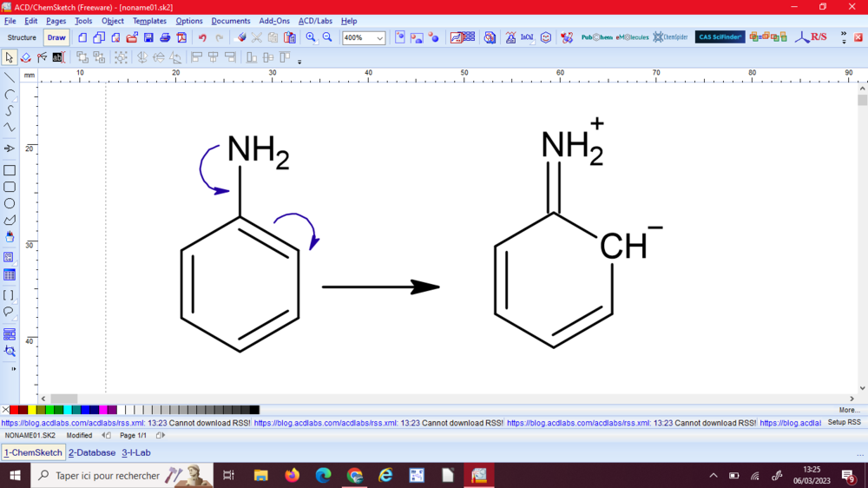Switch to the 2-Database tab
868x488 pixels.
(x=92, y=452)
